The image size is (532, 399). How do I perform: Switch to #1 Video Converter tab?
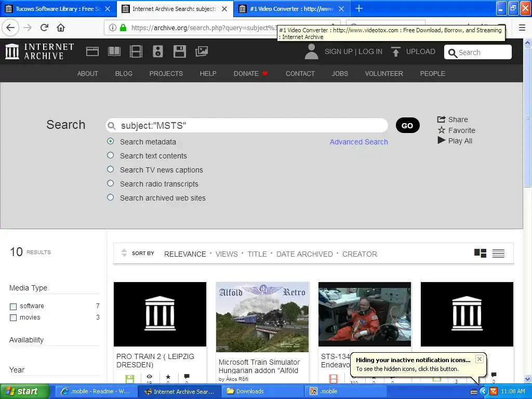[291, 9]
